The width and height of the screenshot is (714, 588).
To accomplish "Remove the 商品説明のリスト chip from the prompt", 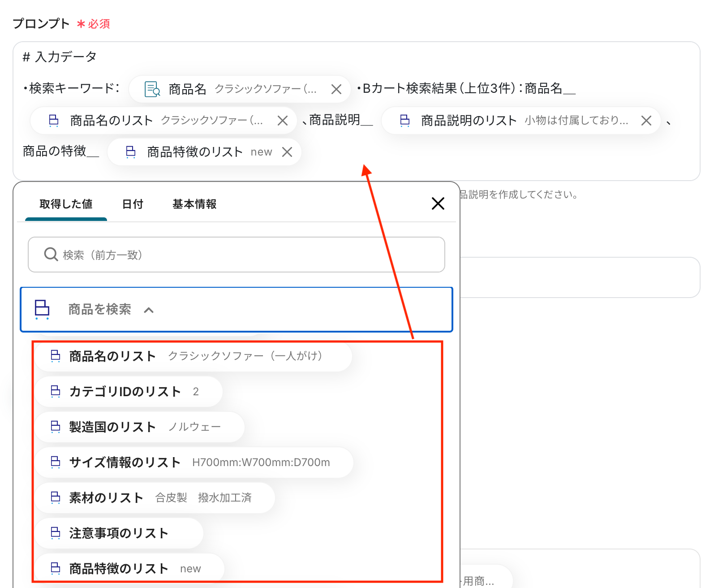I will coord(646,121).
